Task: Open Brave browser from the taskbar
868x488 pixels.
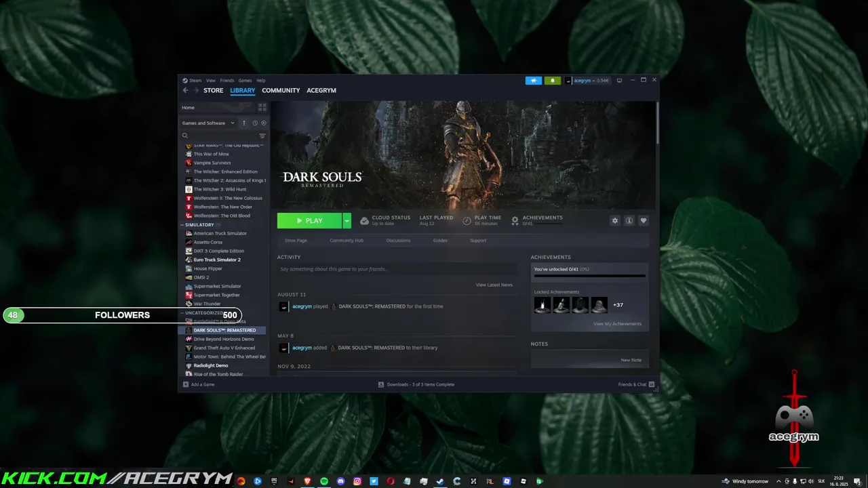Action: click(x=308, y=481)
